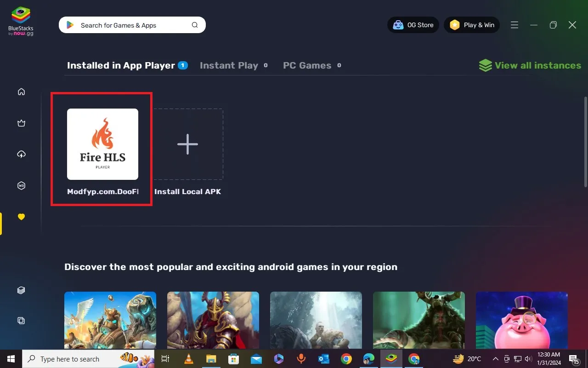Click the vertical scrollbar on the right
The image size is (588, 368).
point(585,142)
